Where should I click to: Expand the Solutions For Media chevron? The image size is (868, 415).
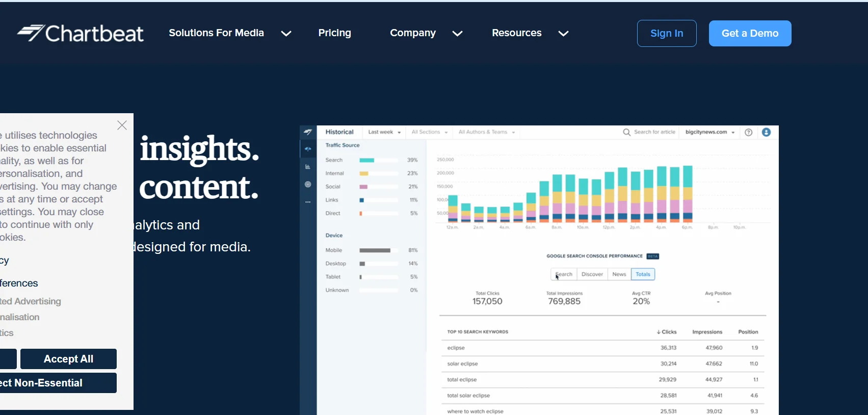tap(286, 33)
